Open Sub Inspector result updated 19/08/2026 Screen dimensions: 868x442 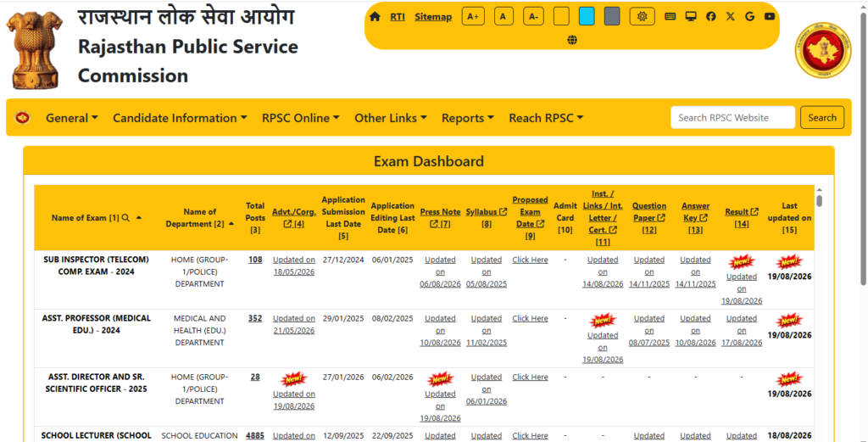coord(742,288)
